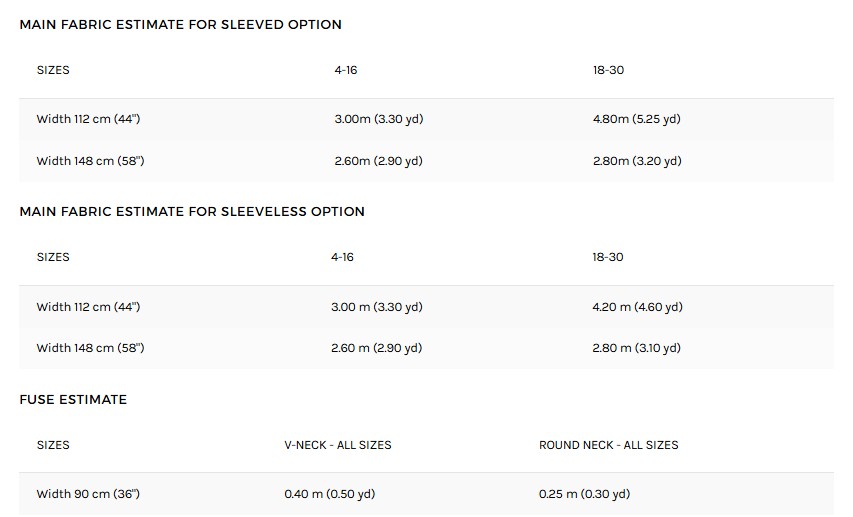853x517 pixels.
Task: Click the 2.80 m (3.10 yd) value
Action: coord(636,348)
